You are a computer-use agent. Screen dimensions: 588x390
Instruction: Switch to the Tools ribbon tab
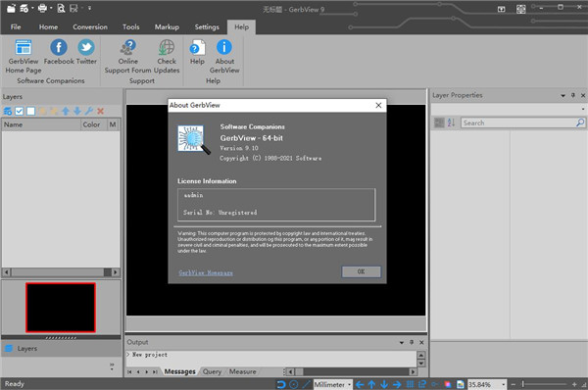click(131, 27)
